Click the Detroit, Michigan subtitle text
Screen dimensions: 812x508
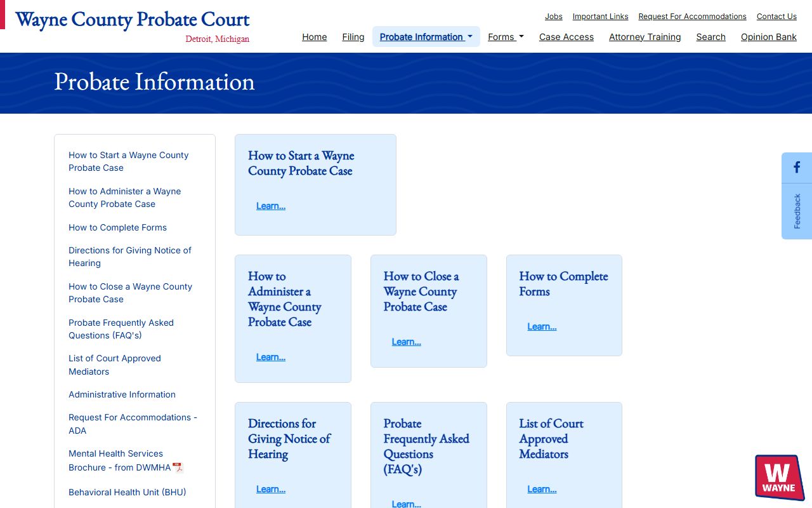[218, 39]
